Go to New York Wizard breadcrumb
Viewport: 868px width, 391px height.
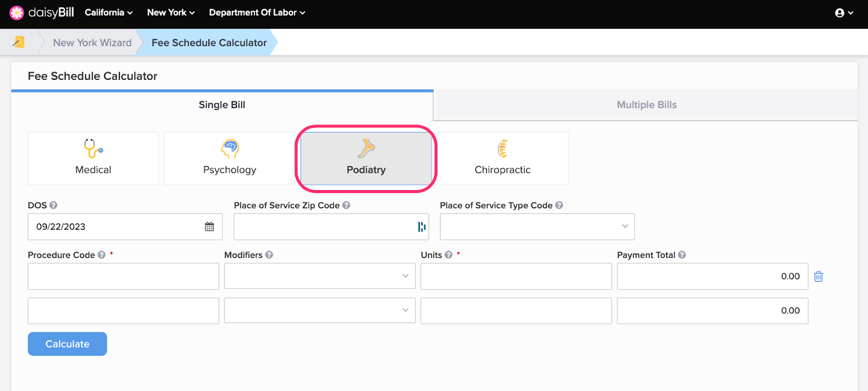[x=92, y=42]
